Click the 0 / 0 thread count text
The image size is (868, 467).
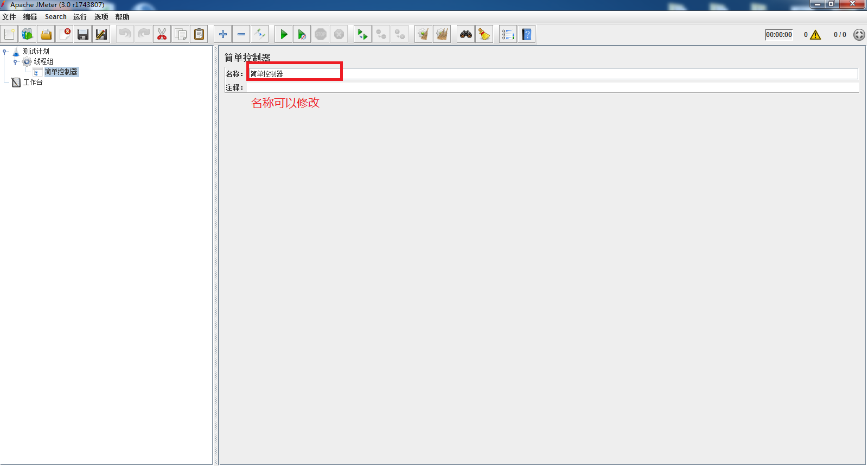click(840, 35)
